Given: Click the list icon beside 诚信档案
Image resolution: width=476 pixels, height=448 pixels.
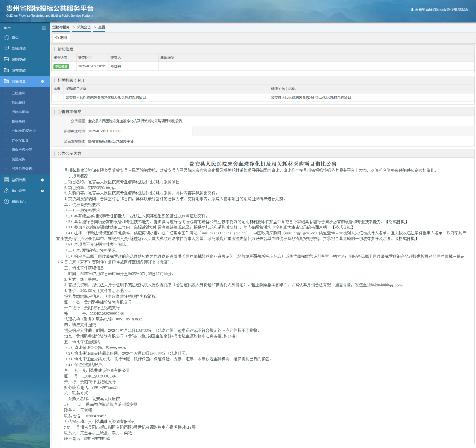Looking at the screenshot, I should [6, 180].
